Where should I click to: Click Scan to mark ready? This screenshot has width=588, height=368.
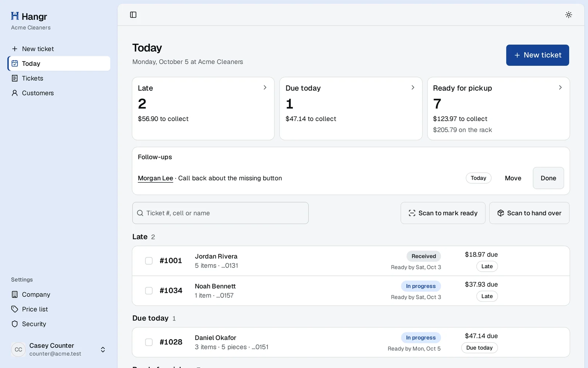point(443,213)
